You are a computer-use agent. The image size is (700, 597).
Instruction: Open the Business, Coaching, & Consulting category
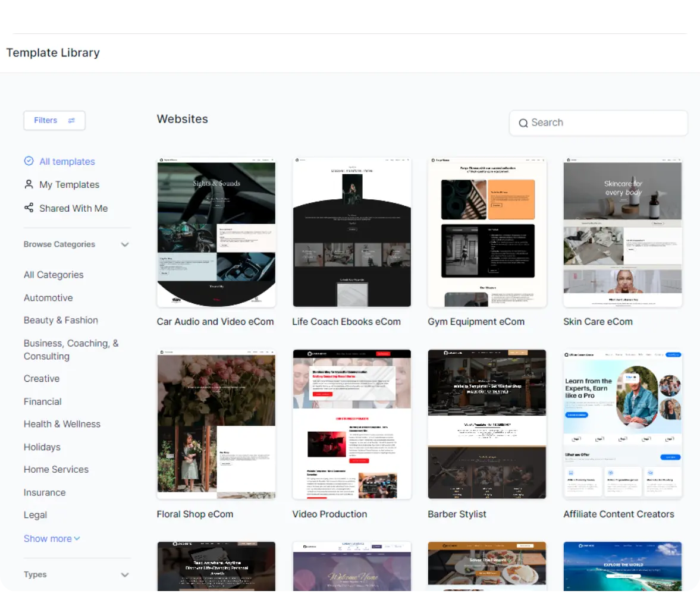coord(71,350)
